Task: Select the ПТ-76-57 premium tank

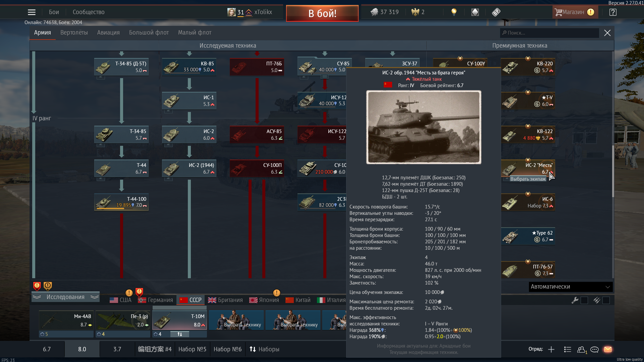Action: pos(528,270)
